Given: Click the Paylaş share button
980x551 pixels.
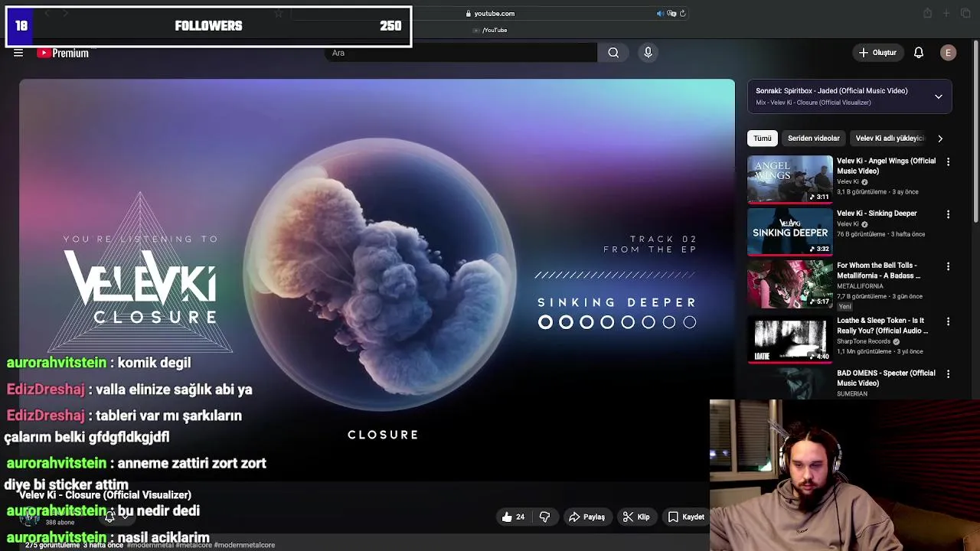Looking at the screenshot, I should tap(586, 517).
